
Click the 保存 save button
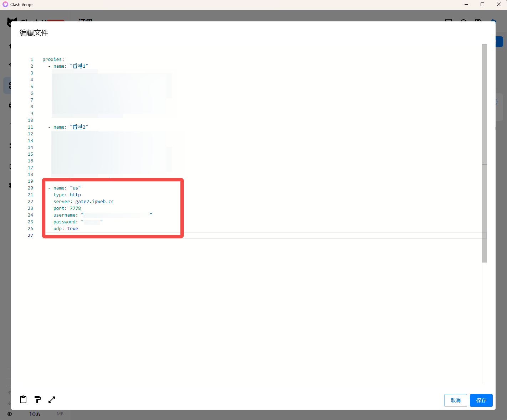click(x=481, y=400)
